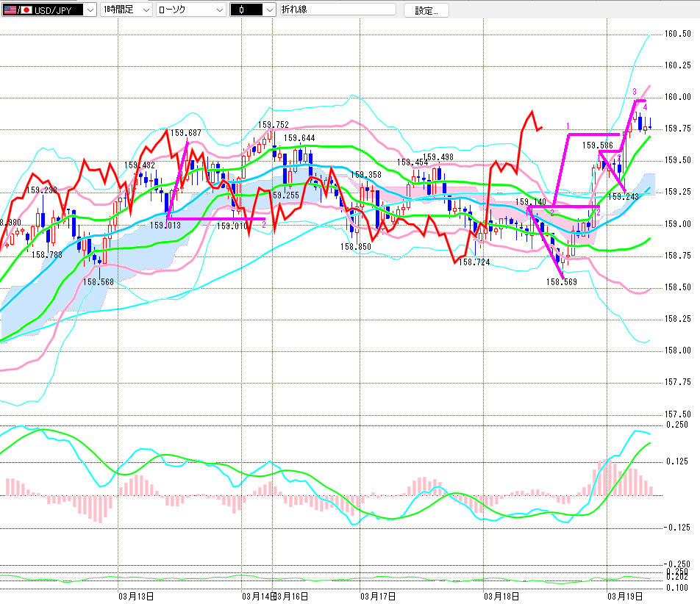This screenshot has width=700, height=604.
Task: Click the 160.00 price axis label
Action: point(677,97)
